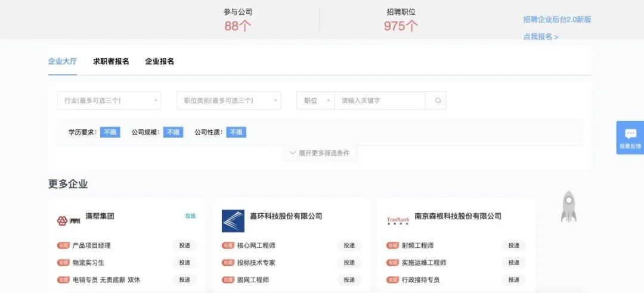
Task: Select 不限 for 学历要求 filter
Action: tap(110, 132)
